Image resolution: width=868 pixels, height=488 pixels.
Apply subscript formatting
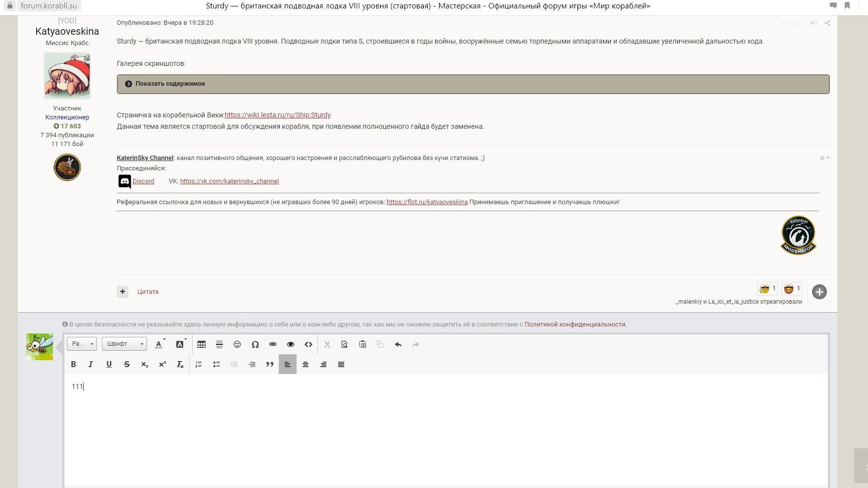(x=145, y=364)
